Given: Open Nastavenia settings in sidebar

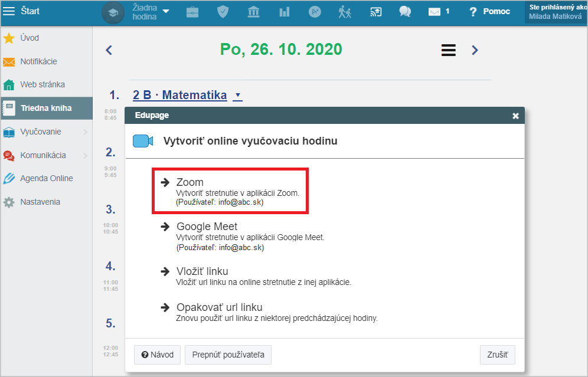Looking at the screenshot, I should point(40,202).
